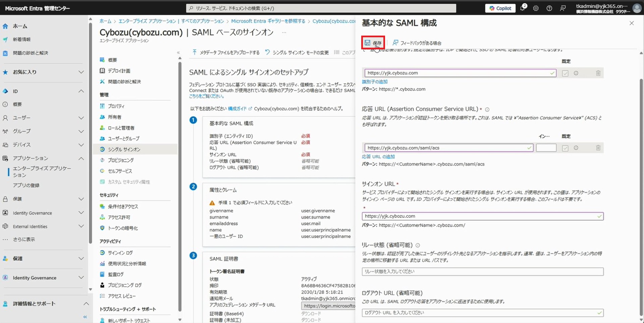Click シングル サインオン モードの変更
Viewport: 644px width, 323px height.
297,52
